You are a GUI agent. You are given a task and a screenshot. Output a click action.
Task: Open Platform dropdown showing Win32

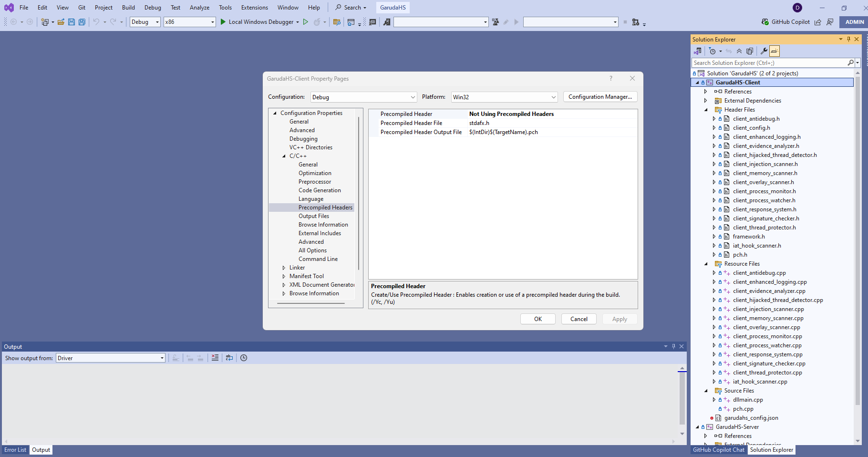coord(505,97)
